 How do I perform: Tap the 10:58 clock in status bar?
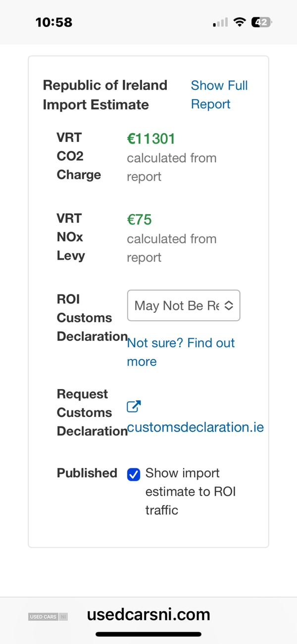(54, 22)
